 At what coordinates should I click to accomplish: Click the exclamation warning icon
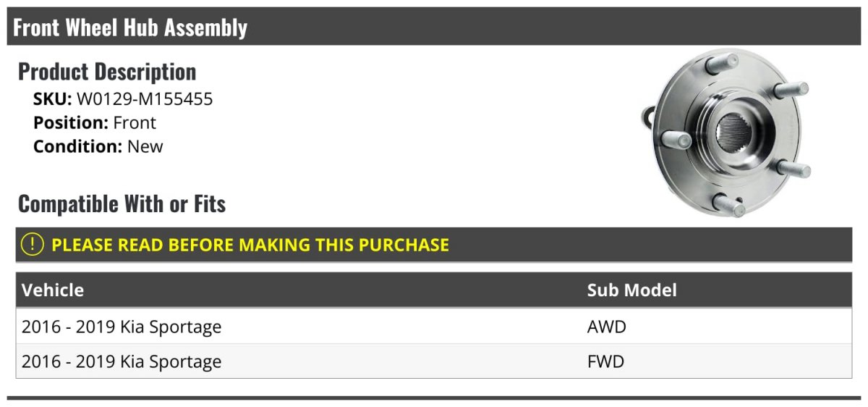click(x=33, y=245)
